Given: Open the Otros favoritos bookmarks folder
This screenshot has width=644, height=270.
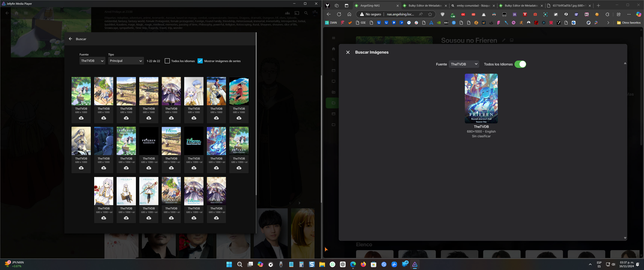Looking at the screenshot, I should [628, 22].
